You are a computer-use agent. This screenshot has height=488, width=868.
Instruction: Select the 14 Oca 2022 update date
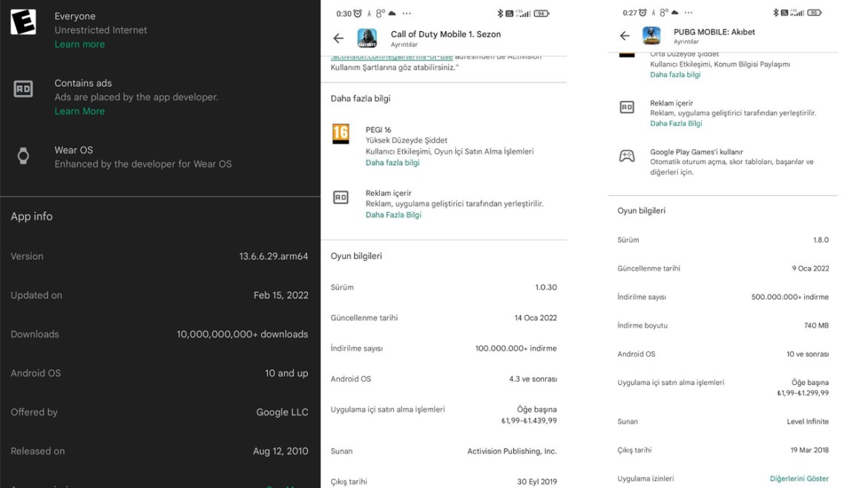pyautogui.click(x=536, y=317)
